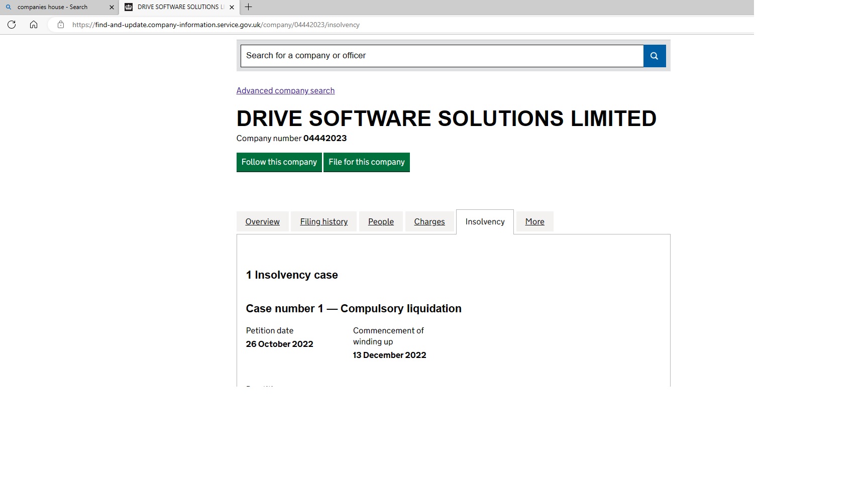
Task: View site security padlock information
Action: (x=61, y=25)
